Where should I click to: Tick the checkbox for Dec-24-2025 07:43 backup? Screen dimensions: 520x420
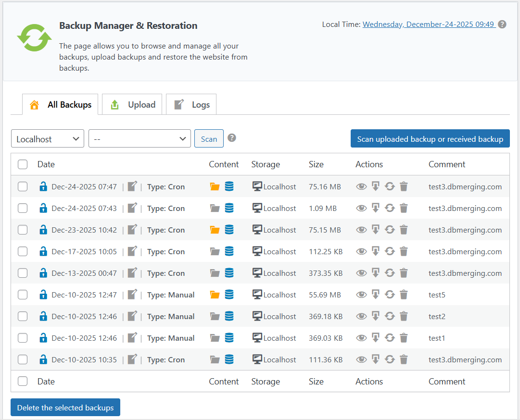23,208
